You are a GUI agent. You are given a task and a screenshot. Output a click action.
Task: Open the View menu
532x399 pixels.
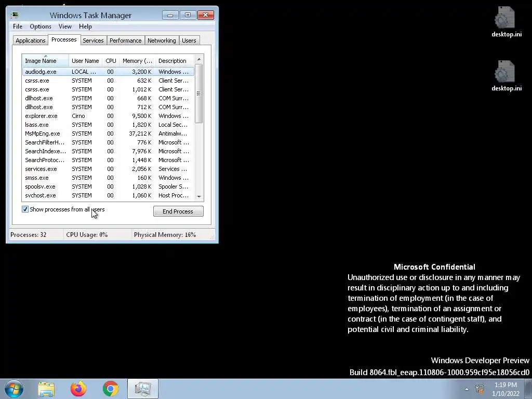click(x=65, y=26)
